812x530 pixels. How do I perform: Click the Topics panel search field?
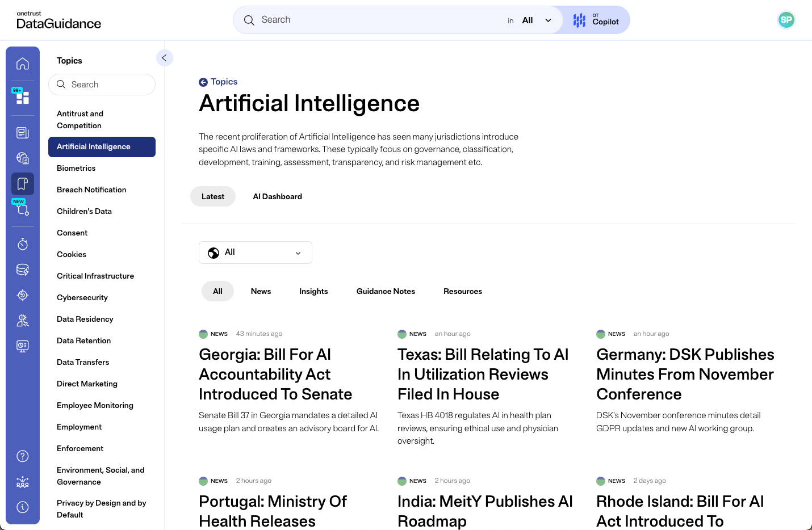click(x=102, y=85)
